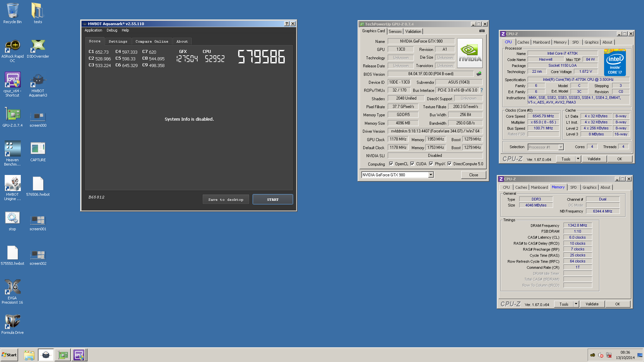The image size is (644, 362).
Task: Expand the NVIDIA GeForce GTX 980 dropdown
Action: [x=431, y=175]
